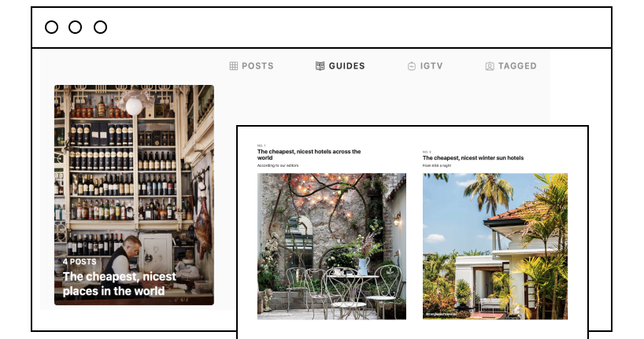Open the bar shelf guide cover image

point(134,195)
